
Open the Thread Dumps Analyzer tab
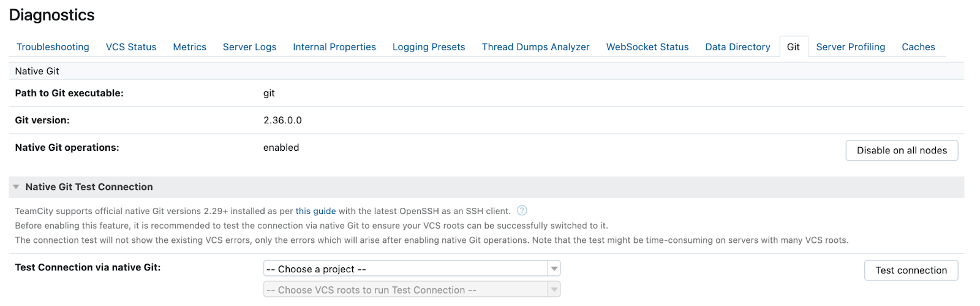[535, 47]
